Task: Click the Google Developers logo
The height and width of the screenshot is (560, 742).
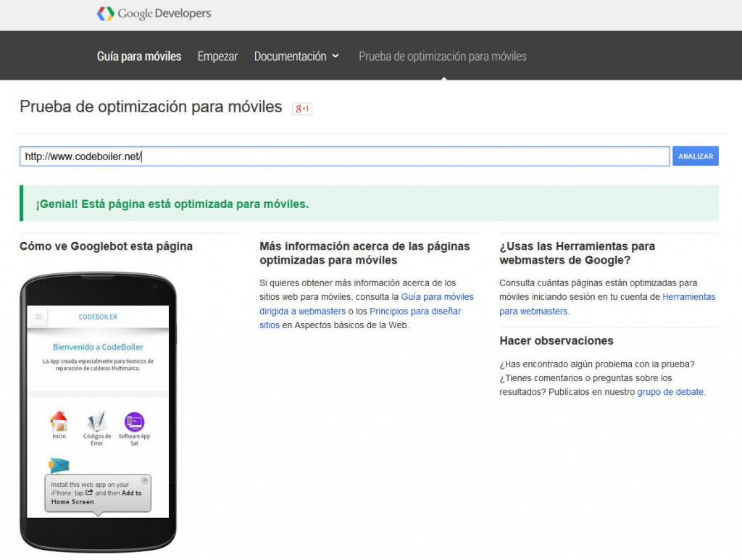Action: point(154,14)
